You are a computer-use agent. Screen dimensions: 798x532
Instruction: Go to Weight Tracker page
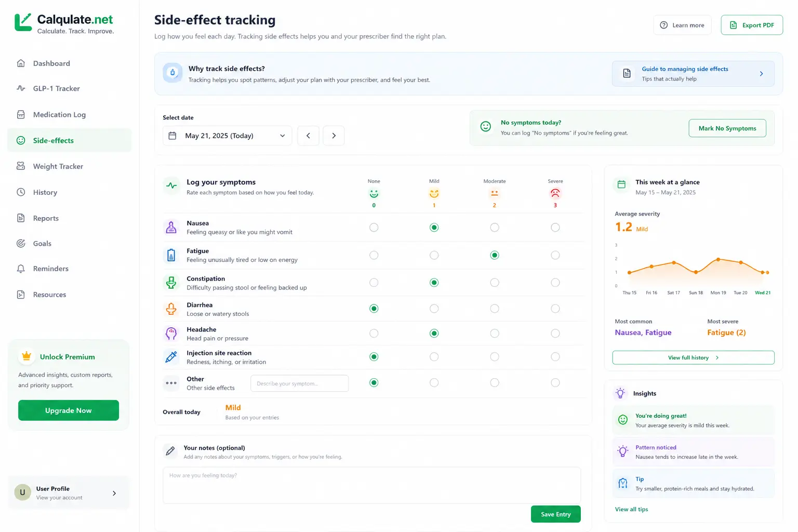point(69,166)
